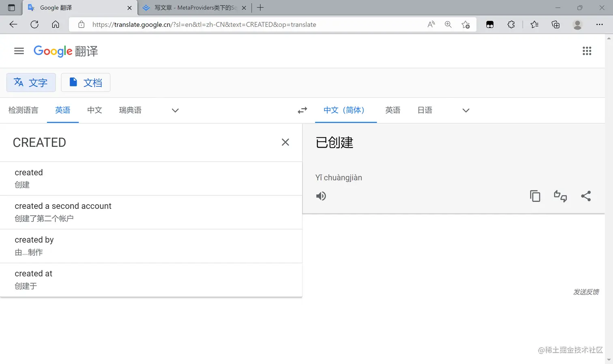Select 英语 as the source language
This screenshot has height=364, width=613.
pyautogui.click(x=63, y=110)
